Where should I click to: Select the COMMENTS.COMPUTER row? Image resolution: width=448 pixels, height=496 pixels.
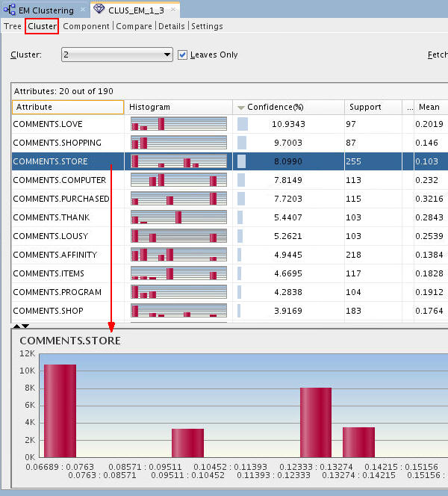pyautogui.click(x=229, y=180)
